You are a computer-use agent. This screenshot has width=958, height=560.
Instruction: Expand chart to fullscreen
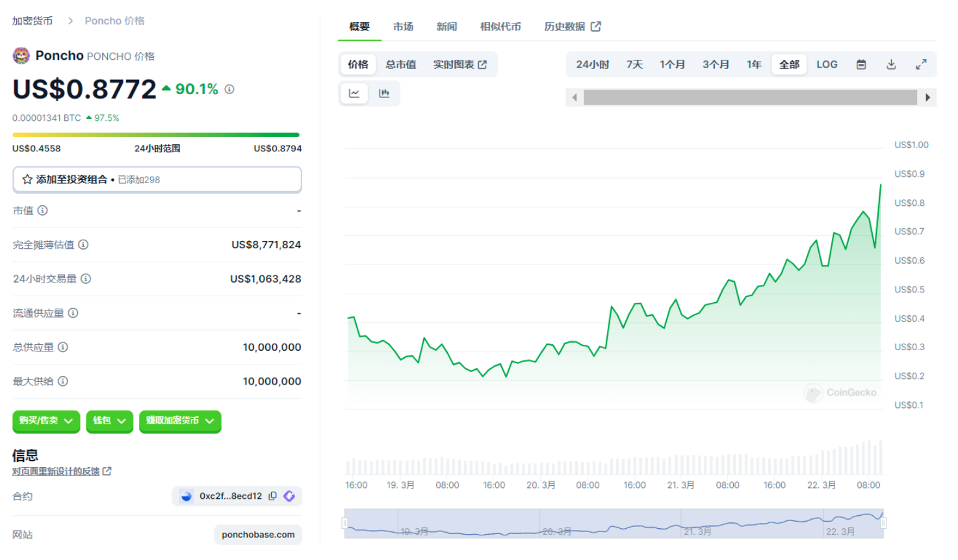click(x=921, y=64)
